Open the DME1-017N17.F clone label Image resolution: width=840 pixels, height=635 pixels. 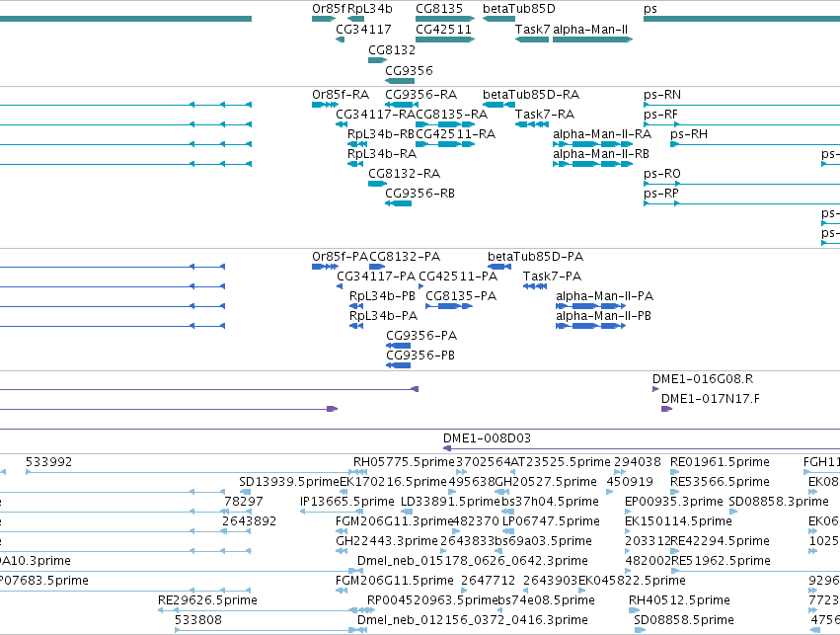pyautogui.click(x=710, y=398)
